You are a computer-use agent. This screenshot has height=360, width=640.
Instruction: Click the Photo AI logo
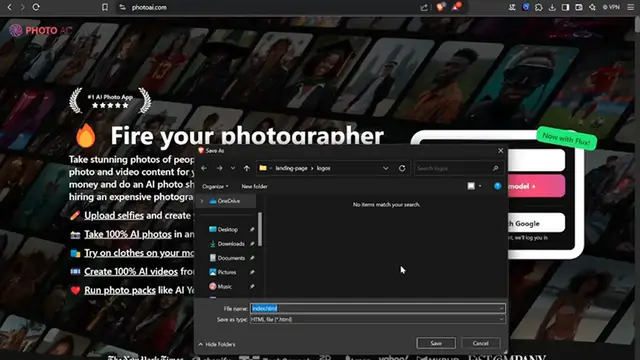click(41, 31)
